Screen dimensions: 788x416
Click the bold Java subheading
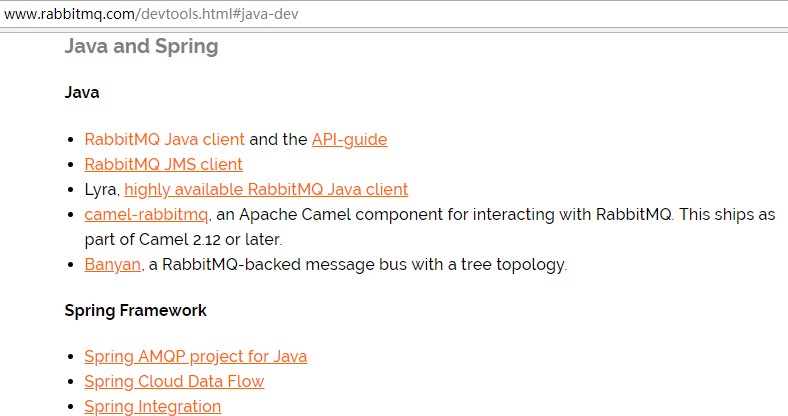[82, 93]
